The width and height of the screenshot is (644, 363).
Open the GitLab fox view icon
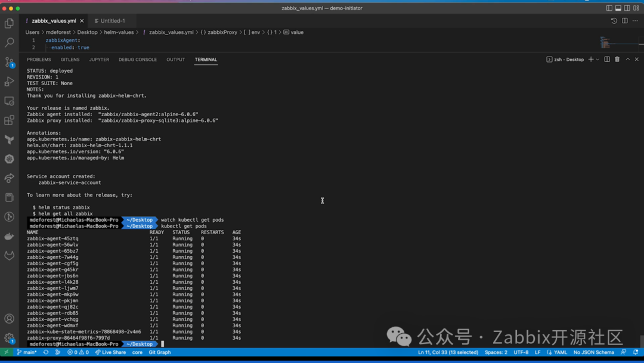tap(9, 256)
